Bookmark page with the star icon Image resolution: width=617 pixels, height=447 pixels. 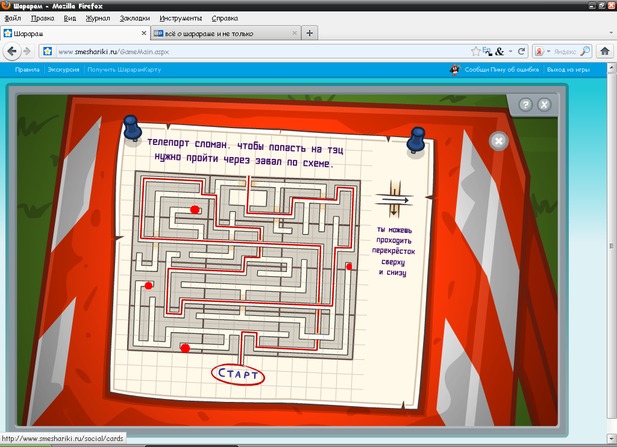pyautogui.click(x=475, y=51)
